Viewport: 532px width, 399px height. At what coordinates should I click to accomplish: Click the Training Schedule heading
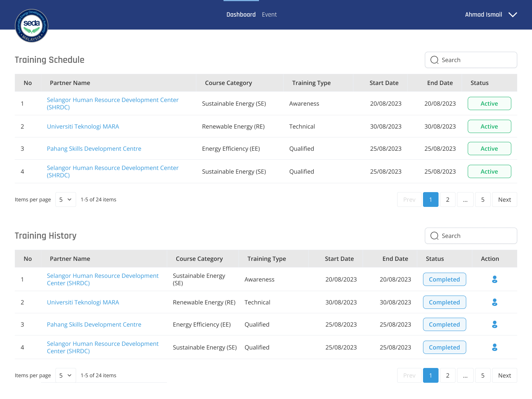(x=50, y=60)
